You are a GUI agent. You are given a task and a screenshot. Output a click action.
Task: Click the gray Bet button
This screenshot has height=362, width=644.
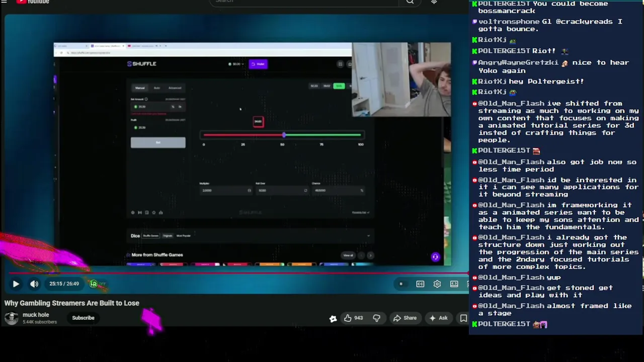[158, 143]
